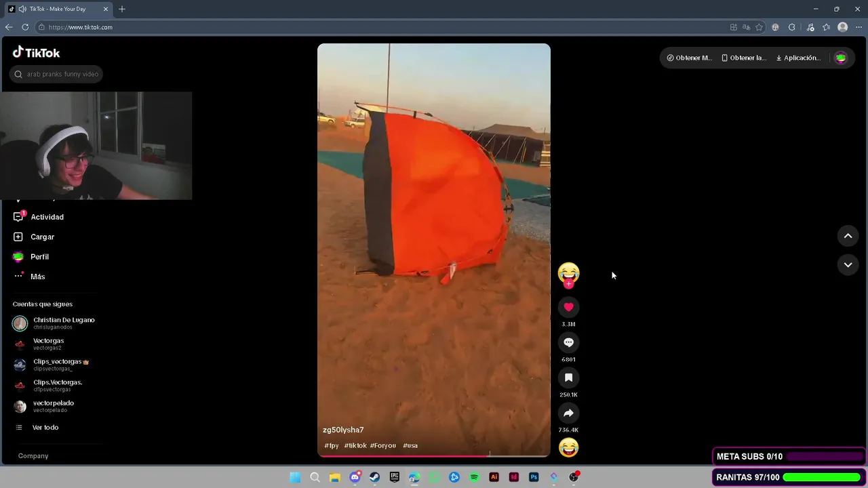Open Photoshop from the taskbar
This screenshot has width=868, height=488.
tap(534, 477)
